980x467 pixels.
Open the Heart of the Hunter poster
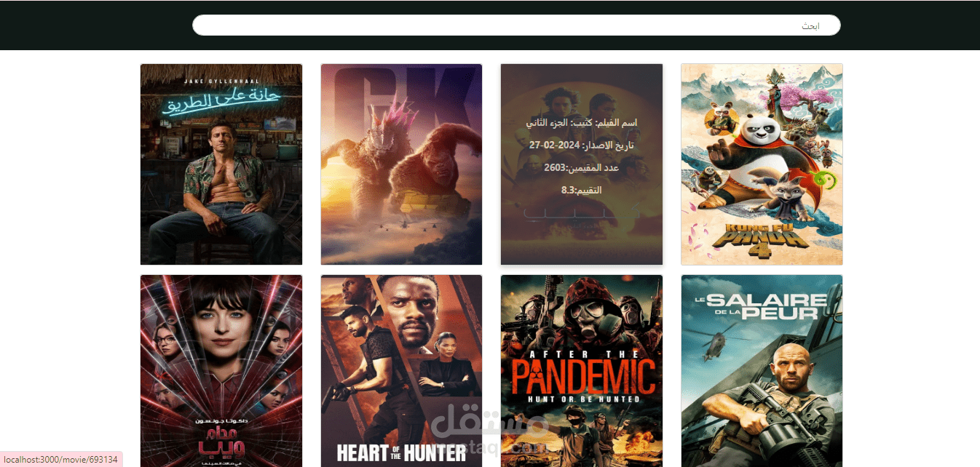[x=401, y=371]
